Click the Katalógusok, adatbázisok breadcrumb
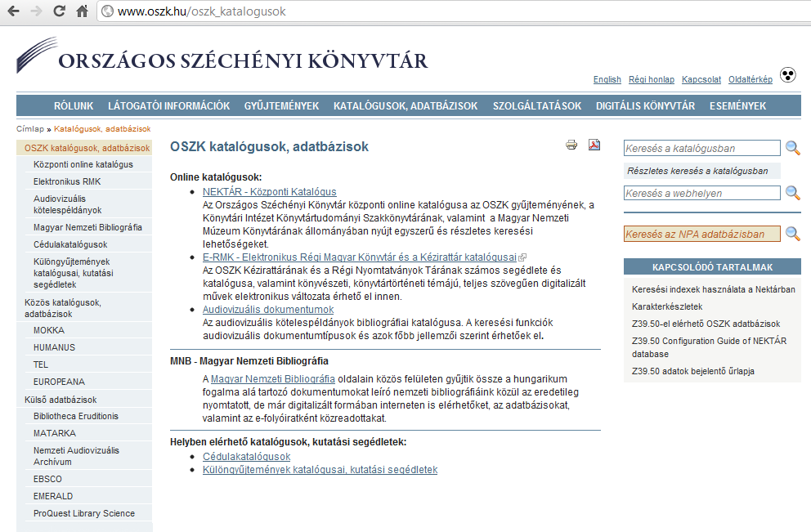This screenshot has width=811, height=532. [x=102, y=129]
